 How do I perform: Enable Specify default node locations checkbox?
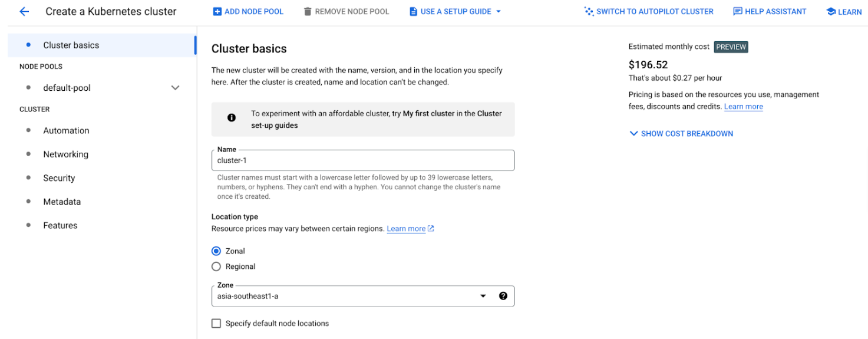[216, 323]
